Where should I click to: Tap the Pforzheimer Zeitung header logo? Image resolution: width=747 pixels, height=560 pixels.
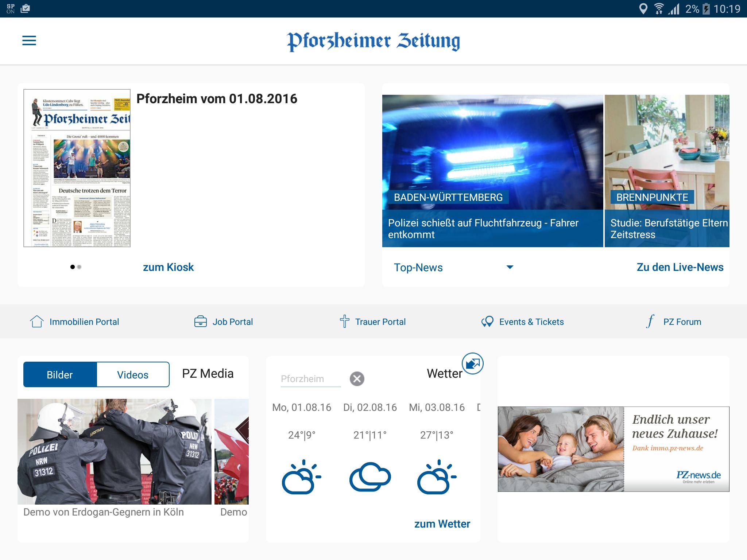373,42
